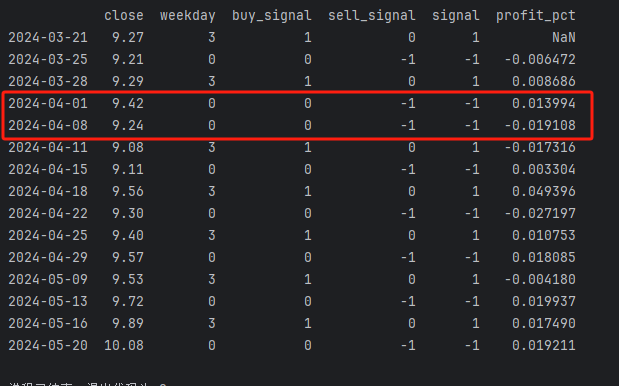
Task: Select close price 9.08
Action: click(128, 148)
